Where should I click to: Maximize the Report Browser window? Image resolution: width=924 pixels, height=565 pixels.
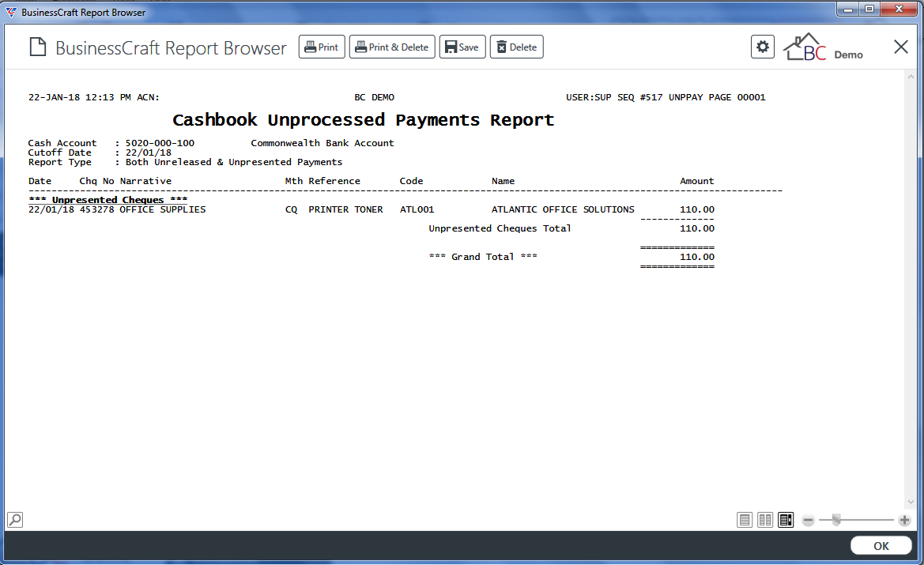click(x=869, y=9)
